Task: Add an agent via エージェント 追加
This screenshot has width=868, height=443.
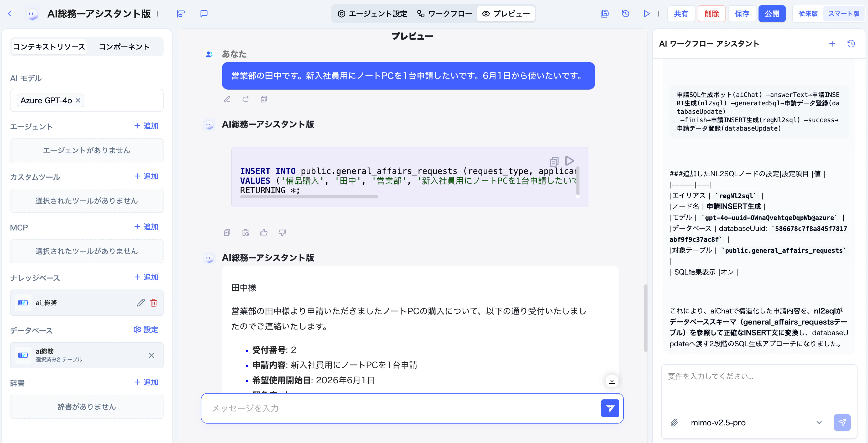Action: point(146,126)
